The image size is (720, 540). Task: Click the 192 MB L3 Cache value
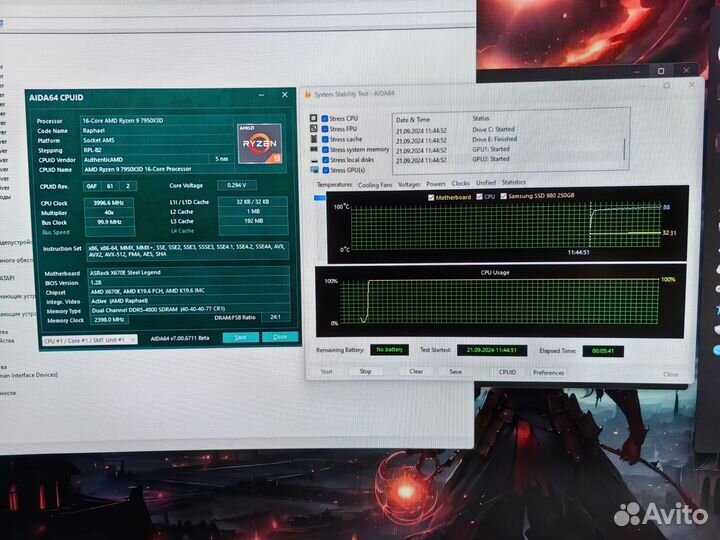(253, 221)
